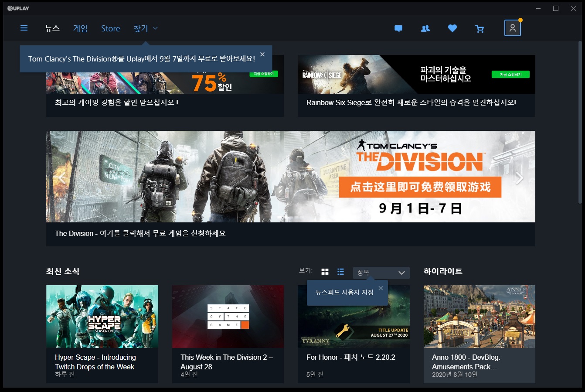Open the friends list icon
Screen dimensions: 585x392
pyautogui.click(x=425, y=29)
